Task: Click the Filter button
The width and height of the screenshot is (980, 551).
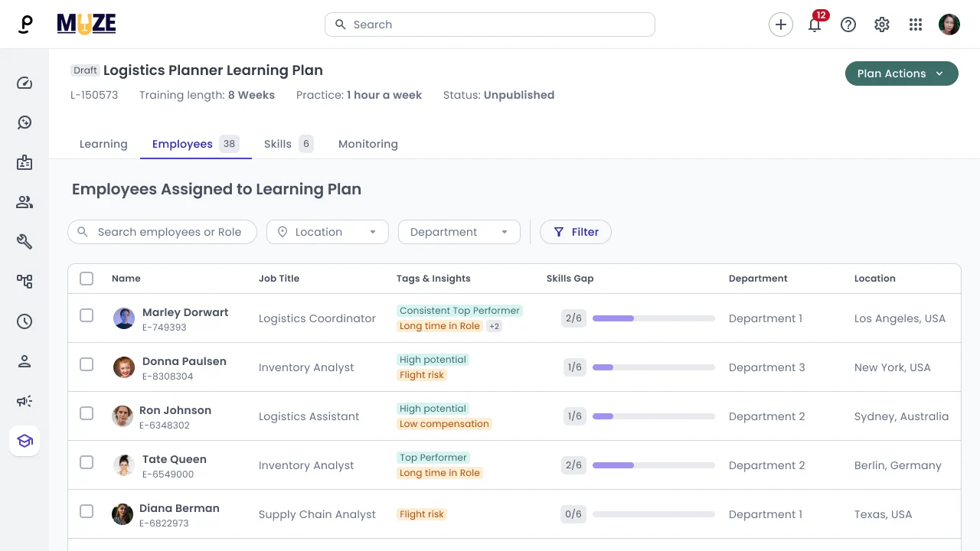Action: [576, 232]
